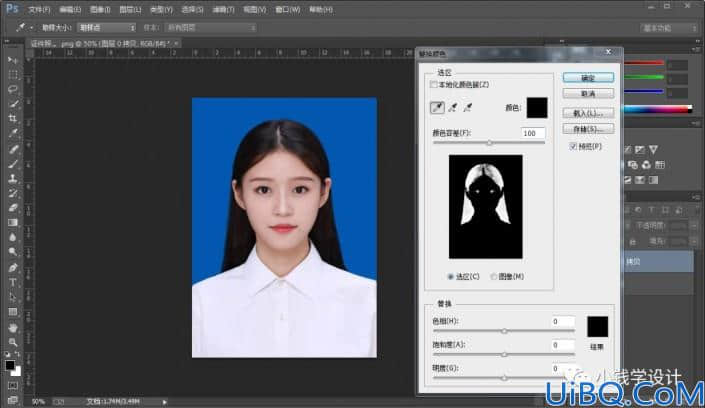
Task: Toggle Quick Mask mode icon
Action: (13, 386)
